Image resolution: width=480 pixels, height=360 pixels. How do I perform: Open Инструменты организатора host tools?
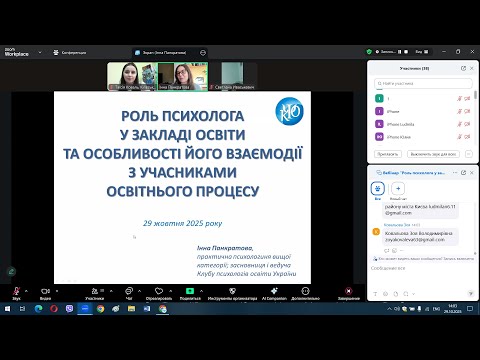click(232, 293)
